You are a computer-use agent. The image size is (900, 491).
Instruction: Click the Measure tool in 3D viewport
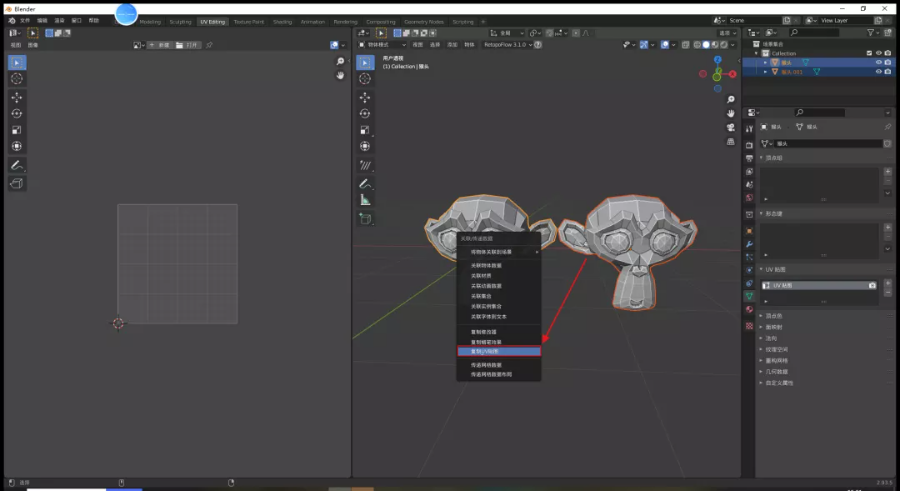365,200
